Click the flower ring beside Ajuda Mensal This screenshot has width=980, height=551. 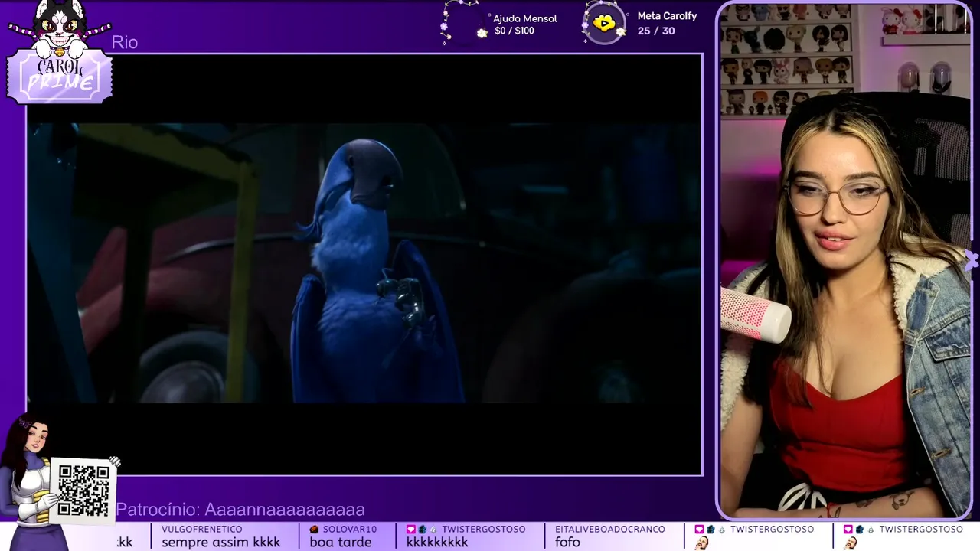[x=463, y=22]
